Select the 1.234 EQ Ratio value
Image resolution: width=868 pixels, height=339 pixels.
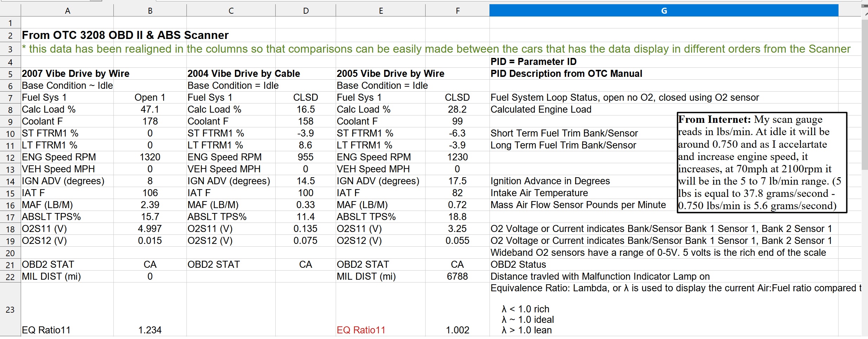pyautogui.click(x=150, y=330)
